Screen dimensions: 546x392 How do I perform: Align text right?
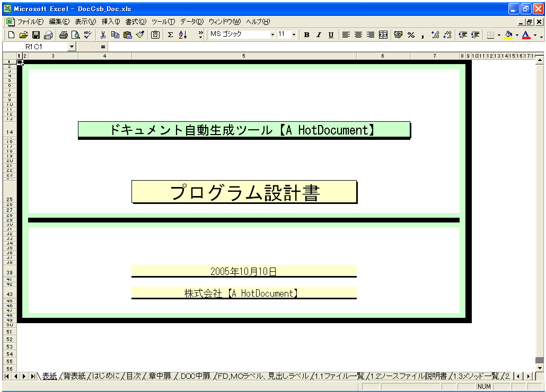[x=371, y=35]
